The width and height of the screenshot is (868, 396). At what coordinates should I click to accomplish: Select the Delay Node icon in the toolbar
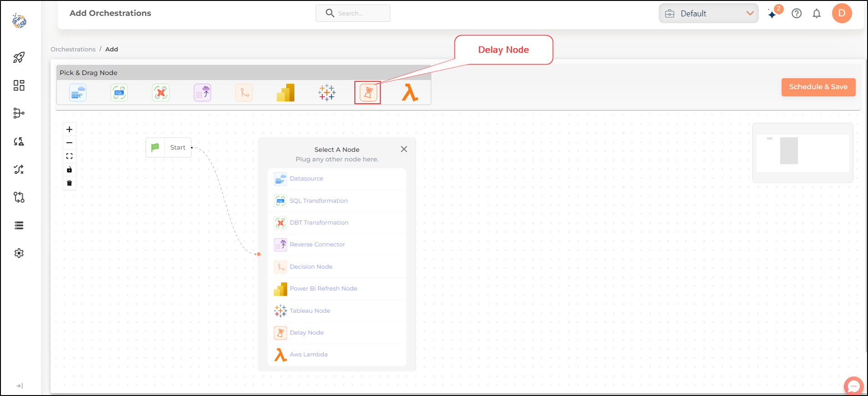pos(368,93)
